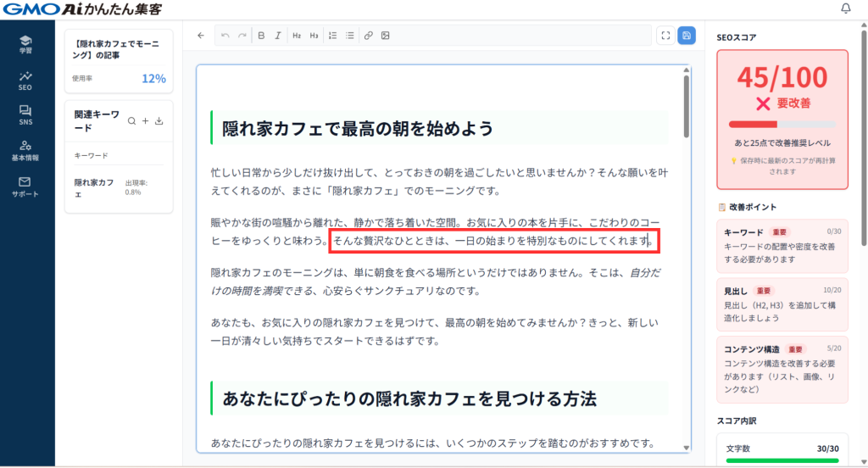868x468 pixels.
Task: Add a new related keyword
Action: click(145, 121)
